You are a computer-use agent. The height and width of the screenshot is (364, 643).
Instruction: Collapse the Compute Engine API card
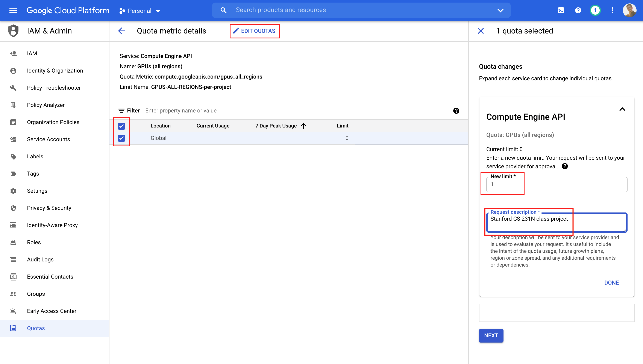tap(622, 109)
